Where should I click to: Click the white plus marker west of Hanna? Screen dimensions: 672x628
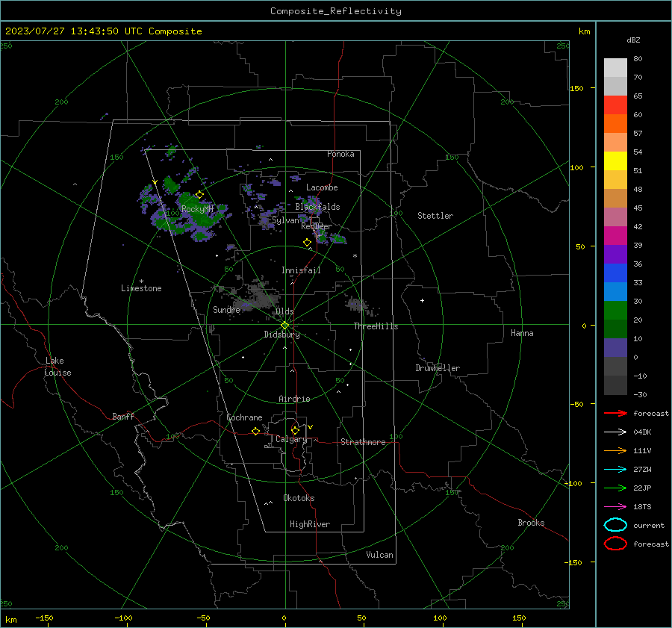422,300
